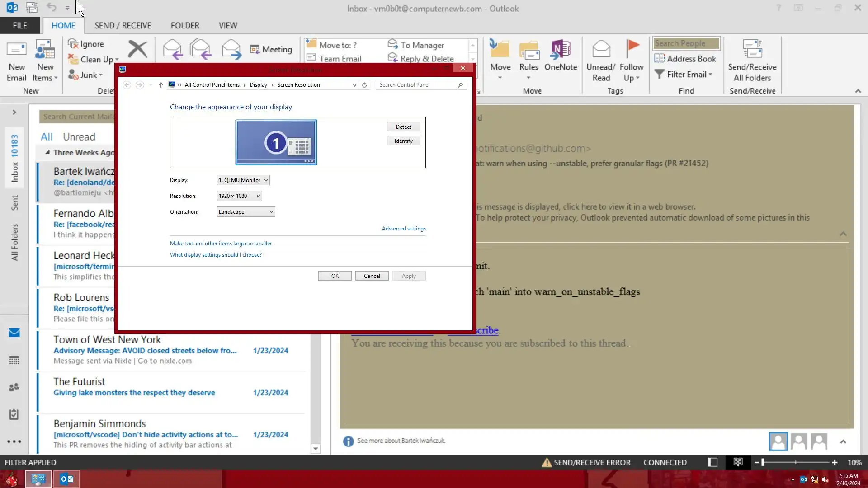868x488 pixels.
Task: Click the Advanced settings link
Action: coord(404,229)
